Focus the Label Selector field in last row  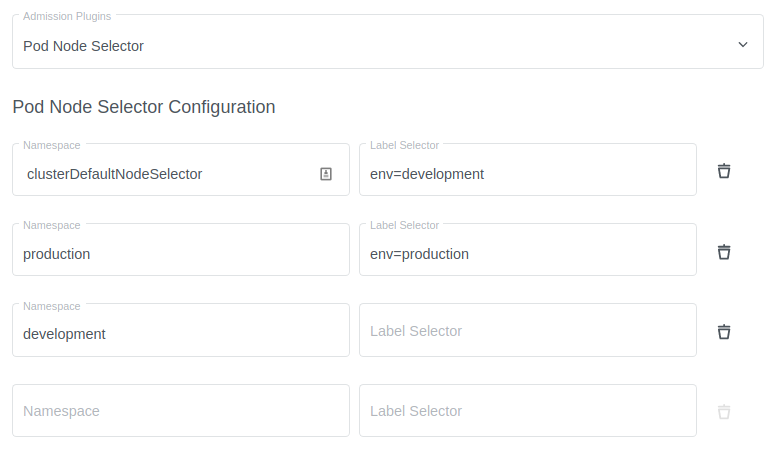pyautogui.click(x=527, y=411)
